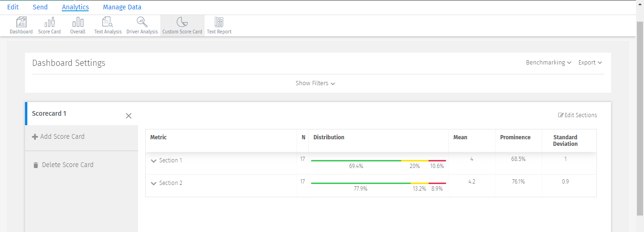Expand the Show Filters panel

[x=315, y=83]
